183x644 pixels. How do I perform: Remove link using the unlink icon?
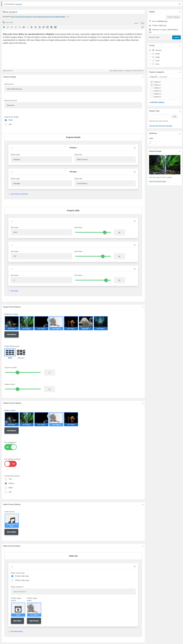47,27
